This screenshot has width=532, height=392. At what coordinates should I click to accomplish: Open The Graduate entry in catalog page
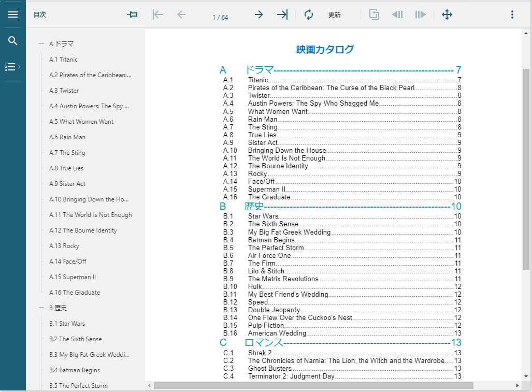point(269,197)
